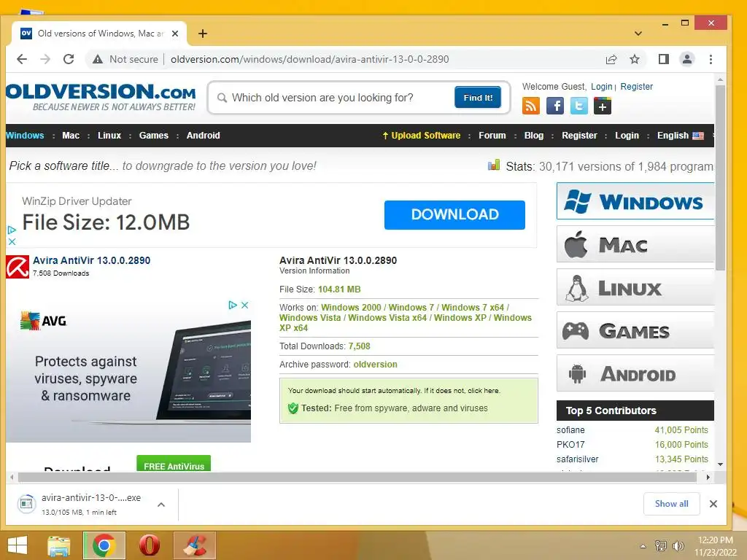Image resolution: width=747 pixels, height=560 pixels.
Task: Open the English language selector
Action: click(x=681, y=135)
